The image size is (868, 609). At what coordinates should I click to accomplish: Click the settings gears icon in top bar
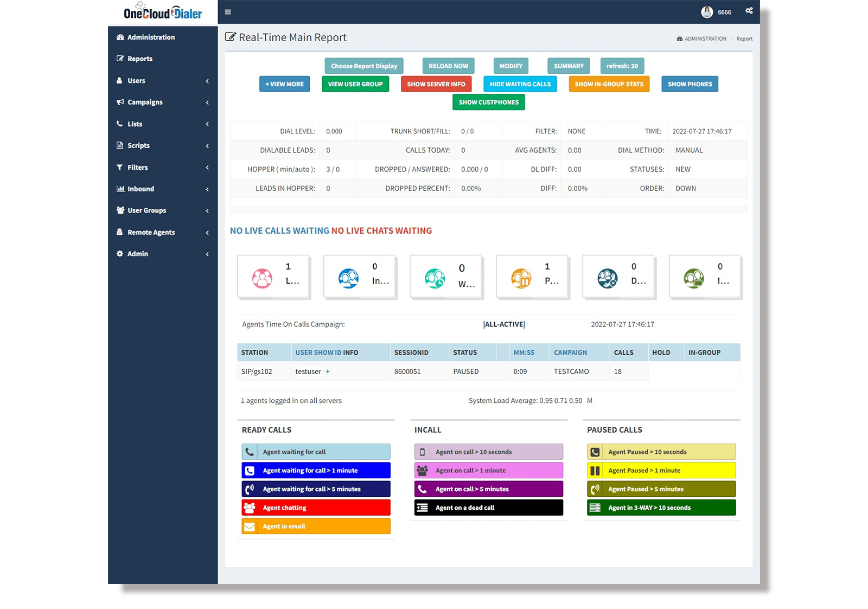748,10
